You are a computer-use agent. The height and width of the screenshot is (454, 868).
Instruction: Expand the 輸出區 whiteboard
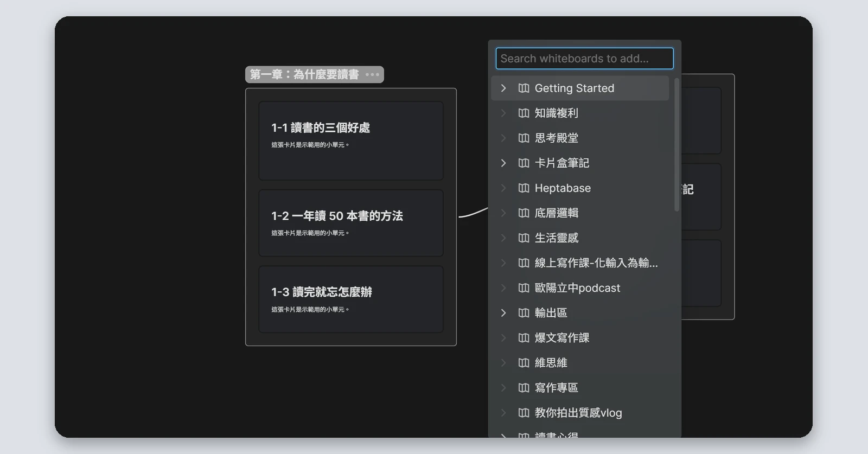503,312
